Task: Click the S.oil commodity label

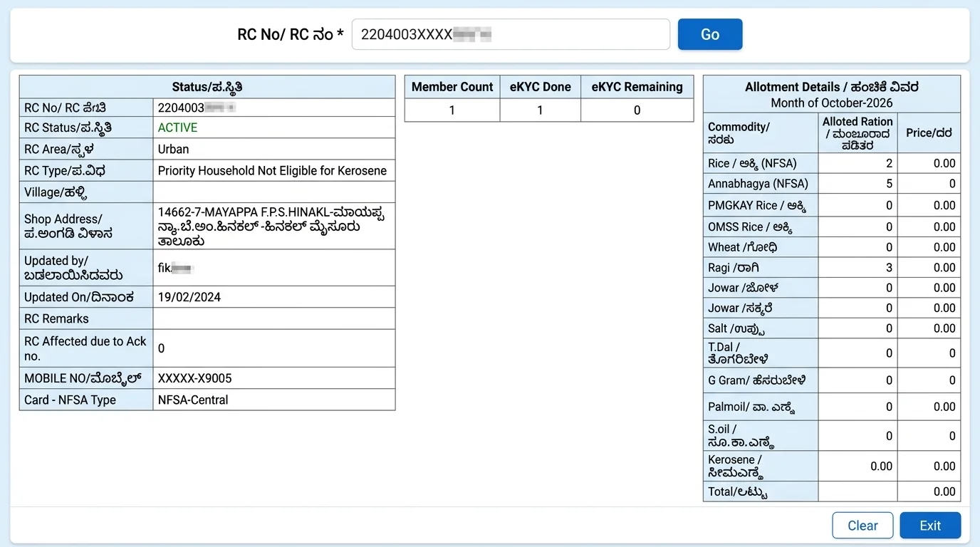Action: pyautogui.click(x=741, y=435)
